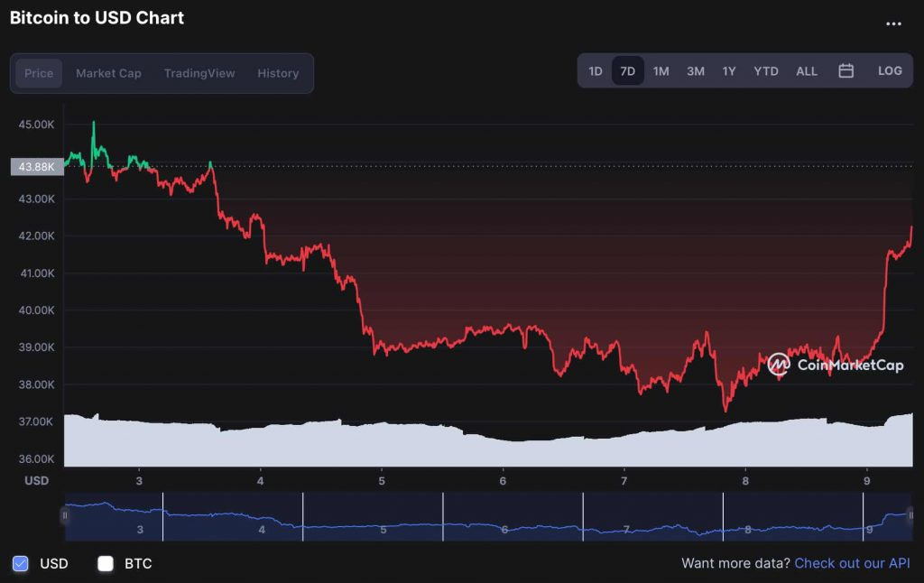
Task: Open the TradingView tab
Action: coord(199,73)
